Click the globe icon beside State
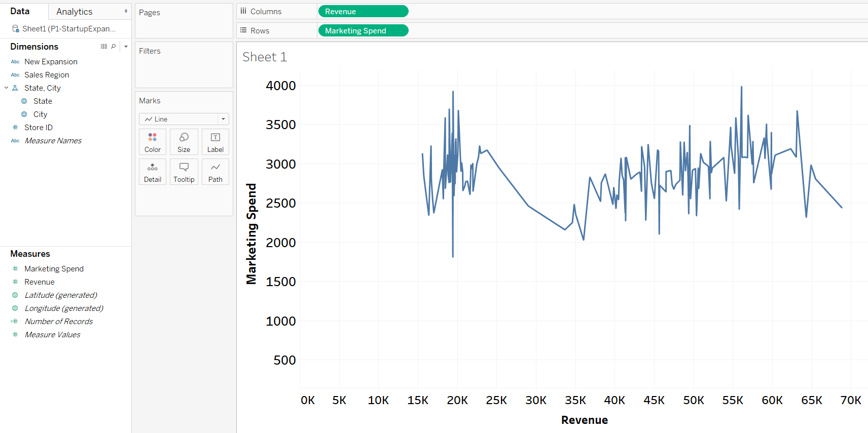 pyautogui.click(x=24, y=101)
